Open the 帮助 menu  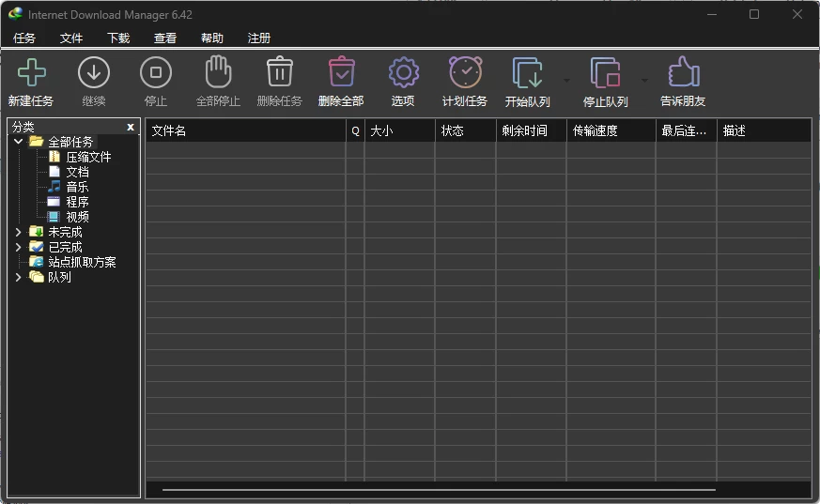[x=212, y=38]
